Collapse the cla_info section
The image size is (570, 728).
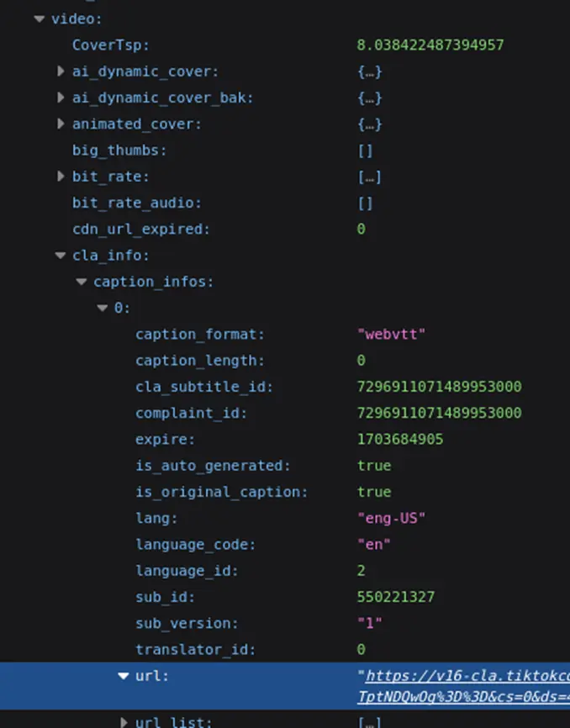pyautogui.click(x=60, y=255)
